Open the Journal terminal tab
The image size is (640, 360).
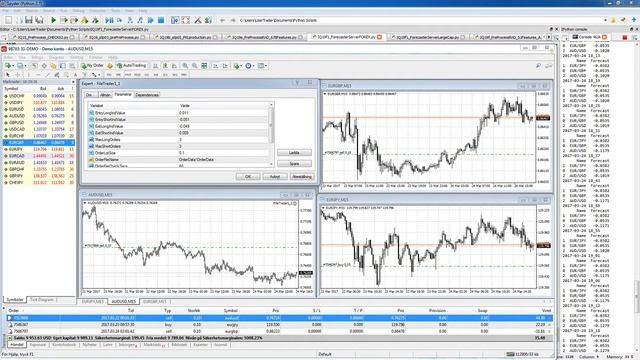pos(220,345)
